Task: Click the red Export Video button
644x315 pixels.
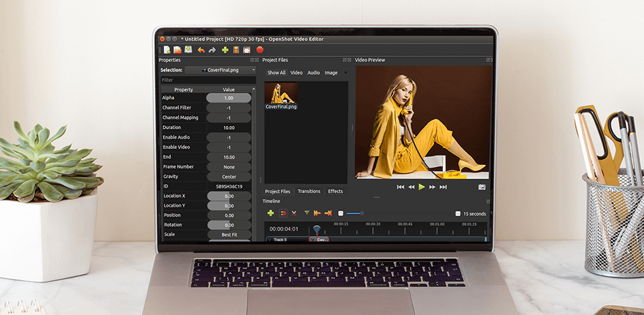Action: (260, 50)
